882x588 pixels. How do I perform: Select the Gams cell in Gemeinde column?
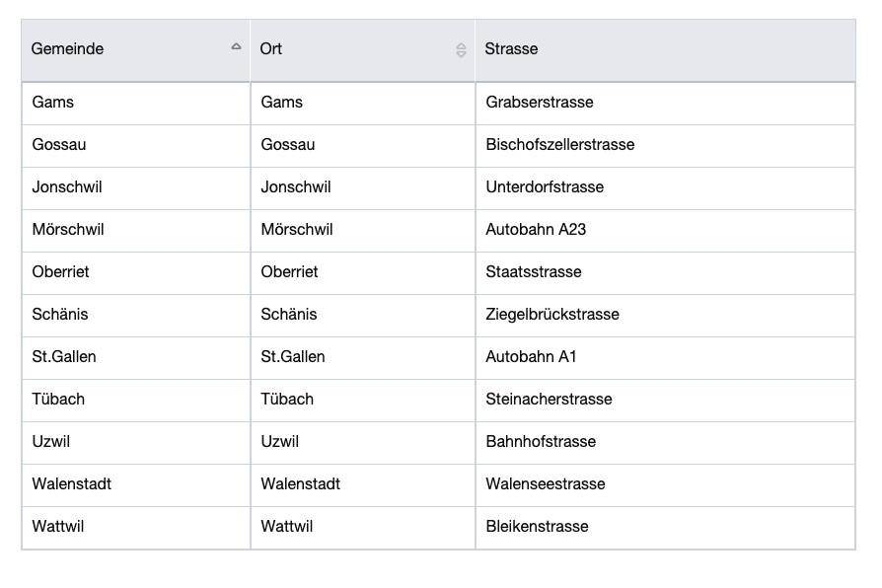click(x=53, y=103)
